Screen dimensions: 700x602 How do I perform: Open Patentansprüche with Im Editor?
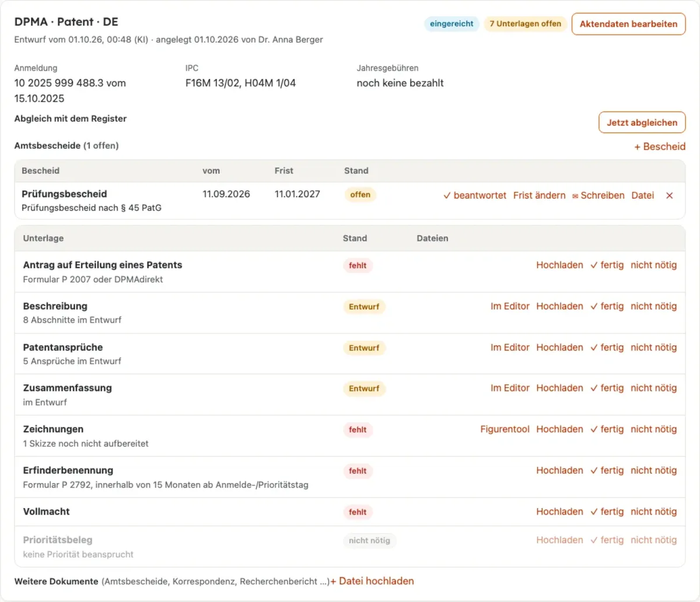click(510, 347)
